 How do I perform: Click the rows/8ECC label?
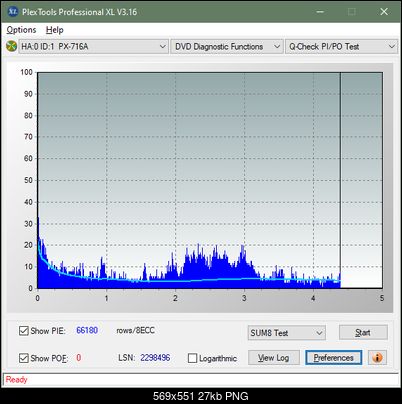135,330
